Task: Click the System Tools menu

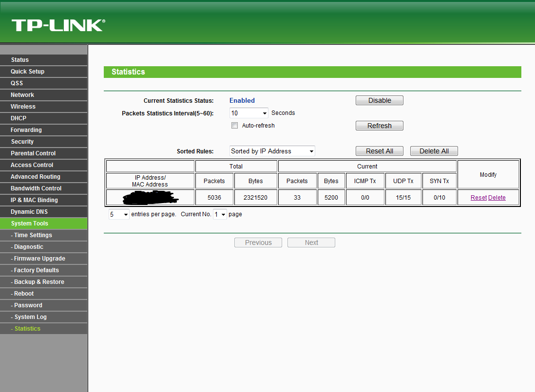Action: pyautogui.click(x=44, y=223)
